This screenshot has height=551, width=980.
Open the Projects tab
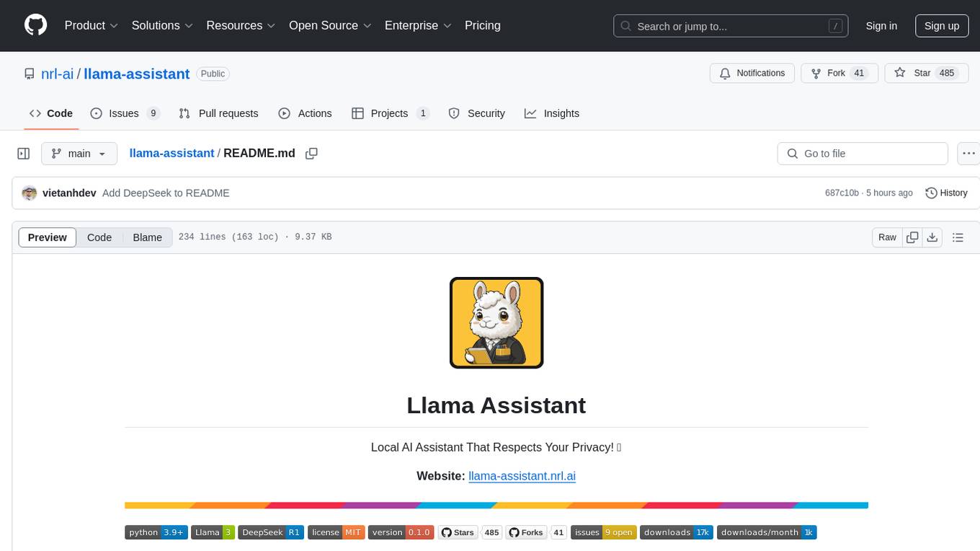[x=391, y=113]
